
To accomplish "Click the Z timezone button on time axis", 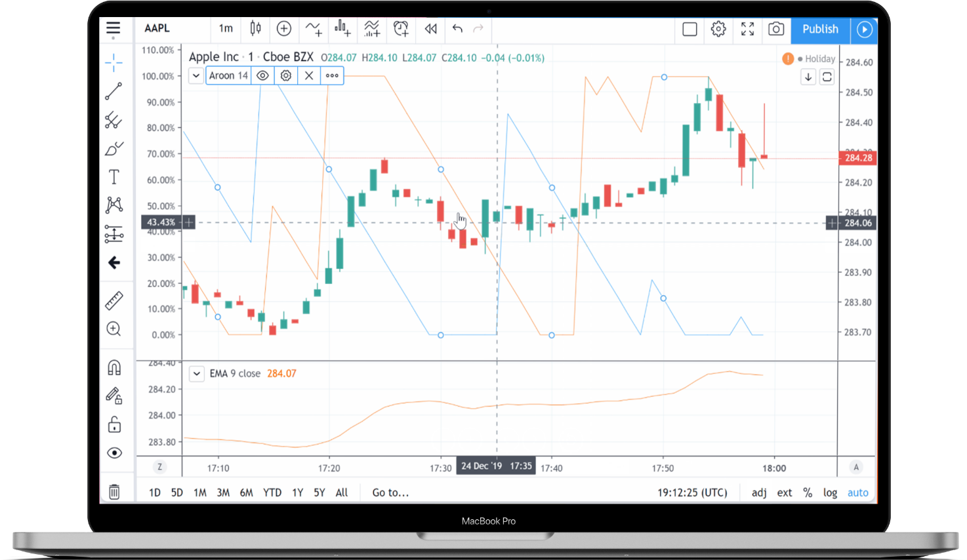I will pos(159,467).
